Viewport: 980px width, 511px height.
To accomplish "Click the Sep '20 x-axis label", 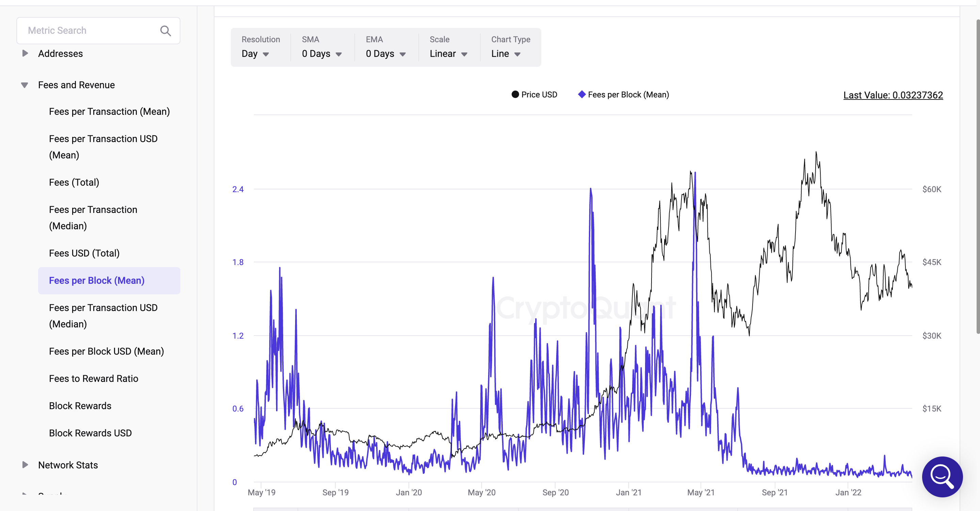I will (555, 492).
